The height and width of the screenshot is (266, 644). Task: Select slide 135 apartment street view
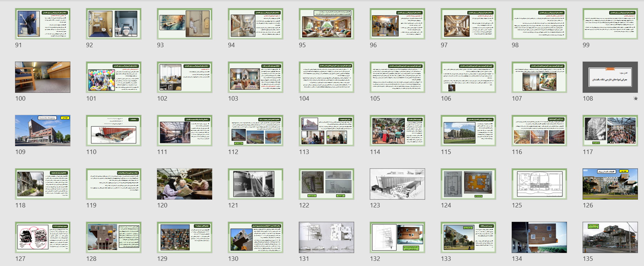point(610,237)
